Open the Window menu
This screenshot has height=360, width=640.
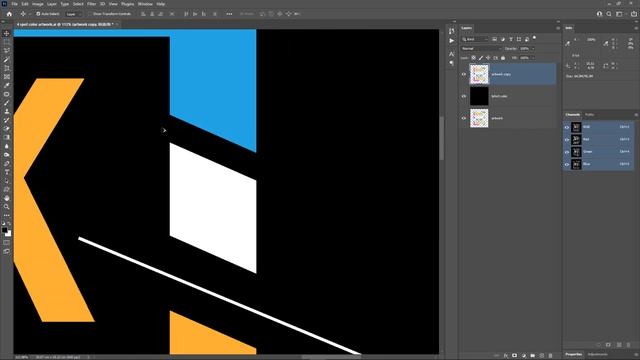(145, 4)
